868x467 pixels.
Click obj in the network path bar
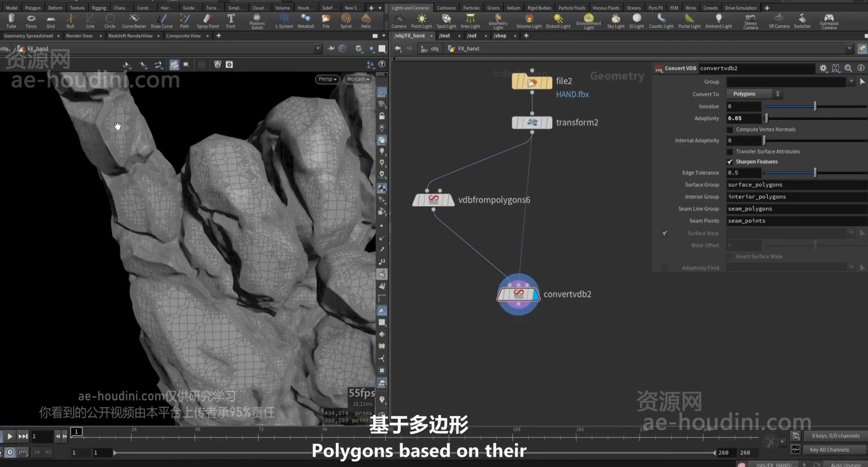(x=434, y=49)
